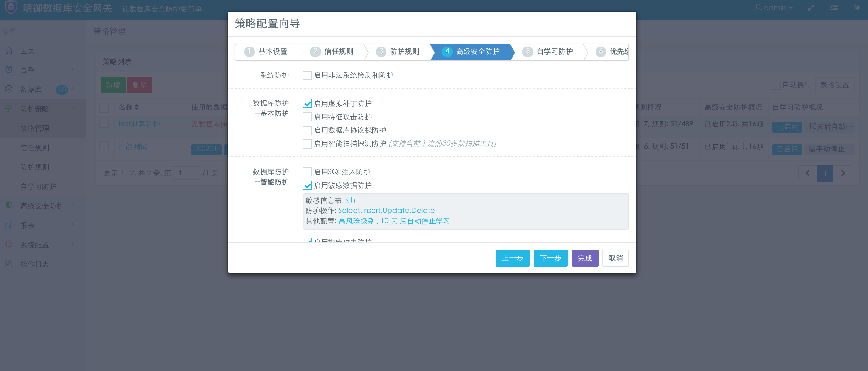Edit Select,Insert,Update,Delete protection operations link
This screenshot has height=371, width=868.
pyautogui.click(x=386, y=210)
